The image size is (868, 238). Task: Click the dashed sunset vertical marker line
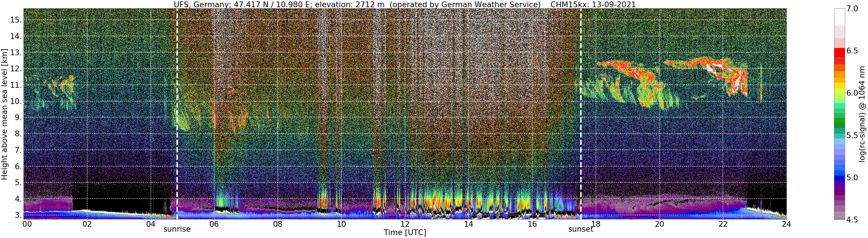pyautogui.click(x=581, y=114)
